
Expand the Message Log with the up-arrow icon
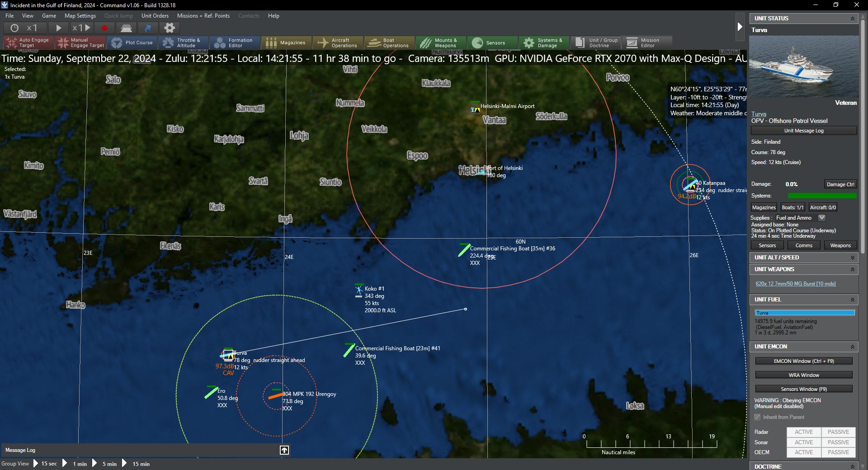[284, 450]
